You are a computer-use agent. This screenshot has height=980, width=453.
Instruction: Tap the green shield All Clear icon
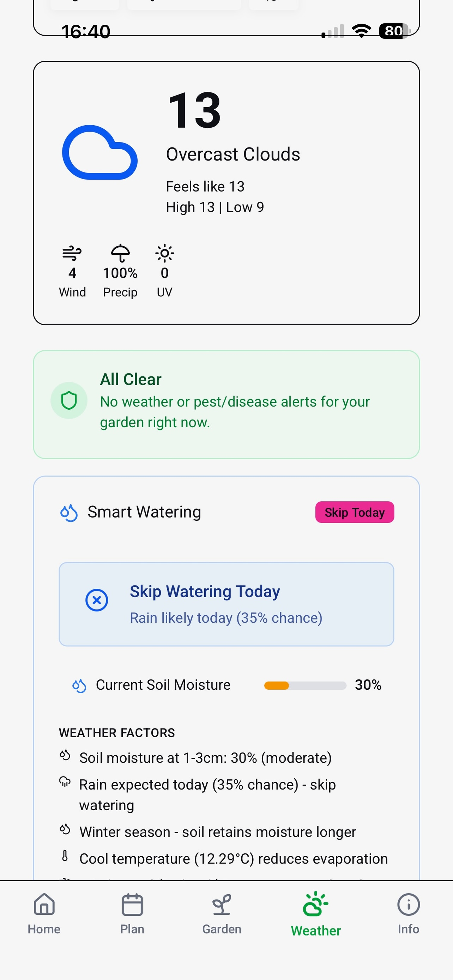tap(69, 401)
